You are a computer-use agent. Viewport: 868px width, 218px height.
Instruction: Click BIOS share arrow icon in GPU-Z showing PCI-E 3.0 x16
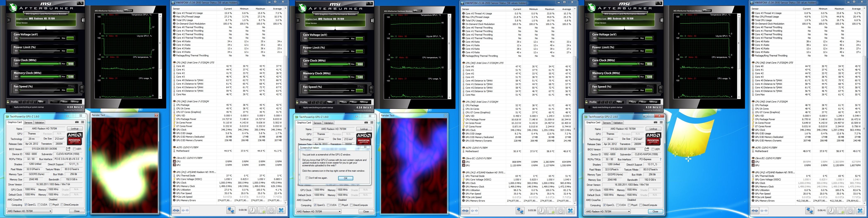click(x=68, y=149)
